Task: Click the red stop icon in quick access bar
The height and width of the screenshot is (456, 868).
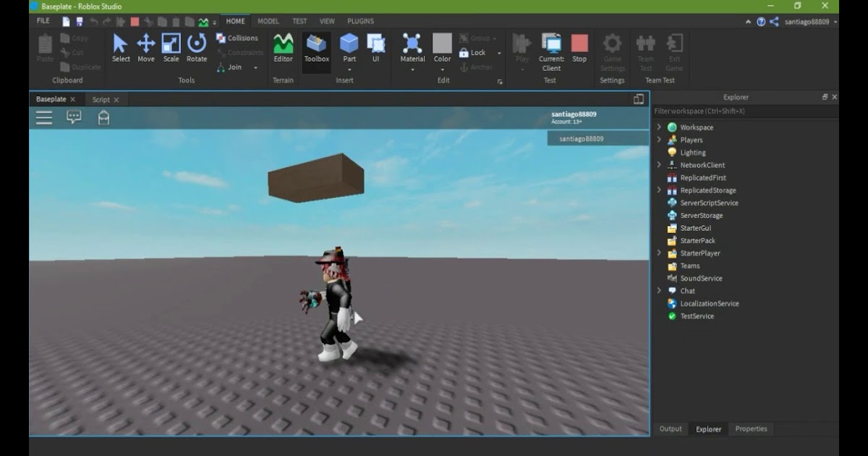Action: point(135,22)
